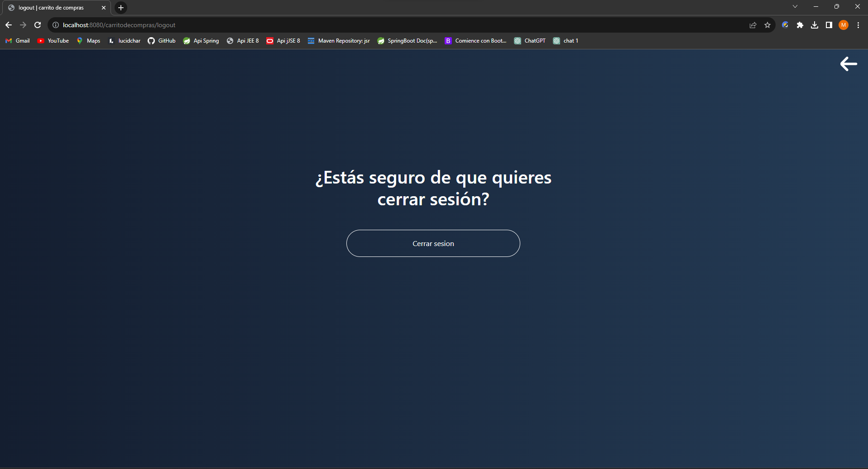Share the current page
868x469 pixels.
click(x=753, y=25)
